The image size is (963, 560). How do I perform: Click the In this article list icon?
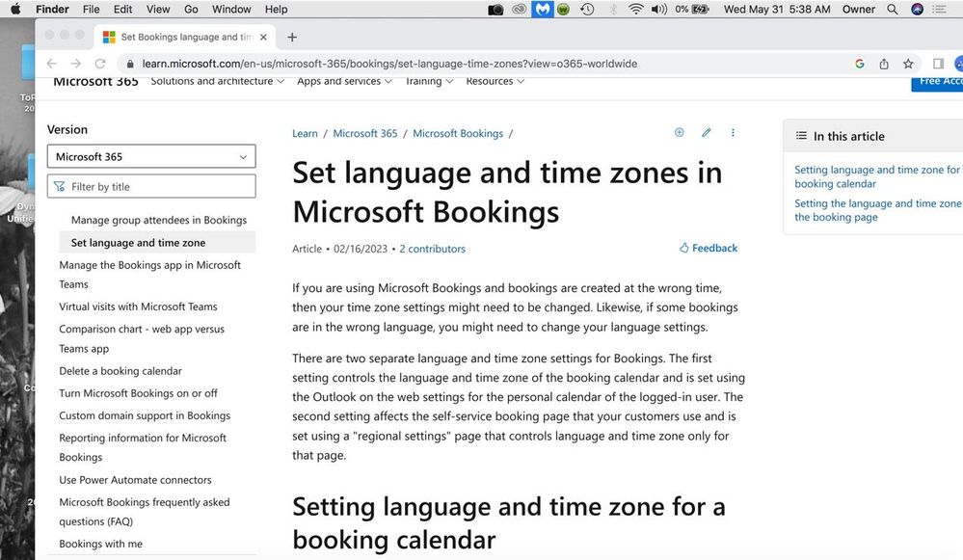pyautogui.click(x=801, y=136)
